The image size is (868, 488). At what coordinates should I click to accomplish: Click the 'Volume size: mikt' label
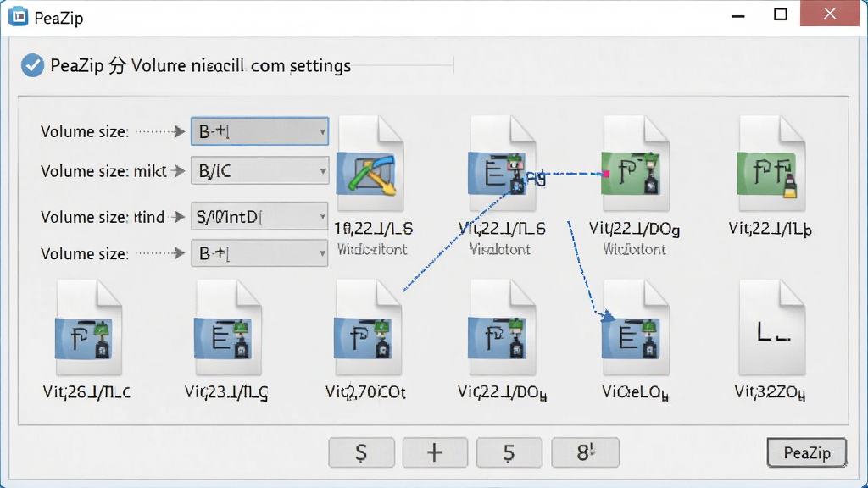tap(103, 171)
